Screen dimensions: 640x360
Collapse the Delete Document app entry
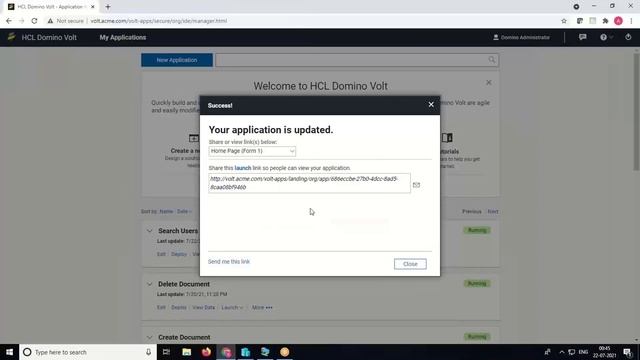[149, 284]
